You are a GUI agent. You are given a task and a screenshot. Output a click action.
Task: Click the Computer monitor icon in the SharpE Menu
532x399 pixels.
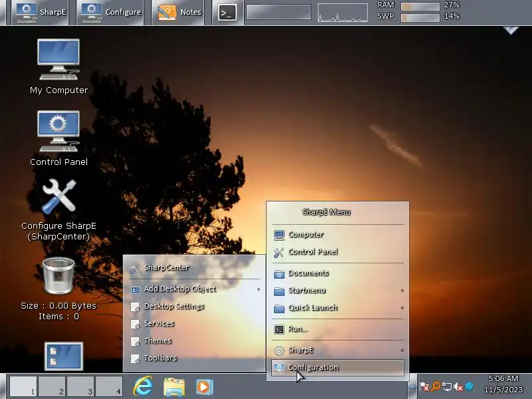[x=279, y=235]
